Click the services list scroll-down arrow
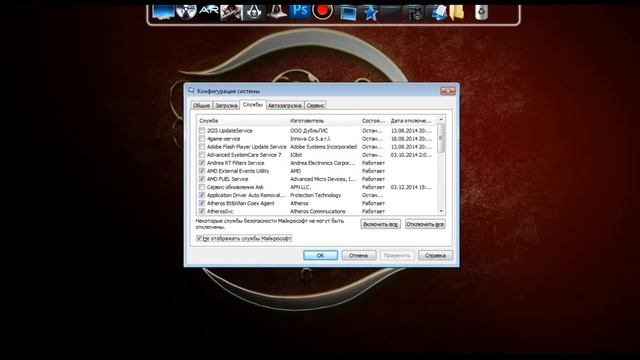The height and width of the screenshot is (360, 640). click(x=441, y=211)
